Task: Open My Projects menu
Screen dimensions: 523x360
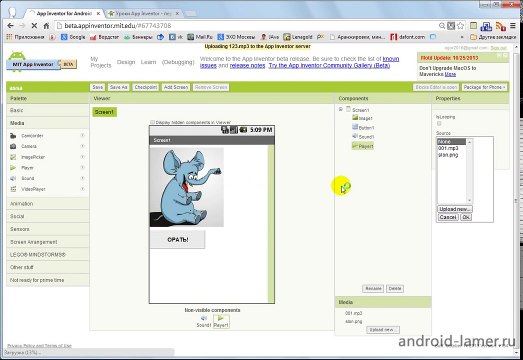Action: (x=100, y=62)
